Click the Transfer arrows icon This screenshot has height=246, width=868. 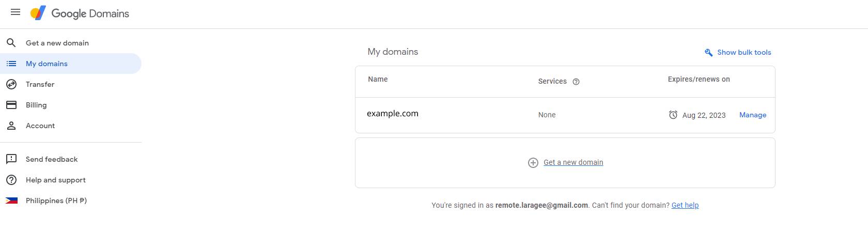[11, 84]
